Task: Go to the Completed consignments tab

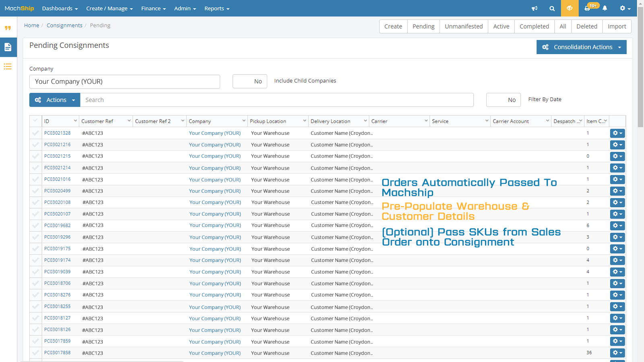Action: 534,27
